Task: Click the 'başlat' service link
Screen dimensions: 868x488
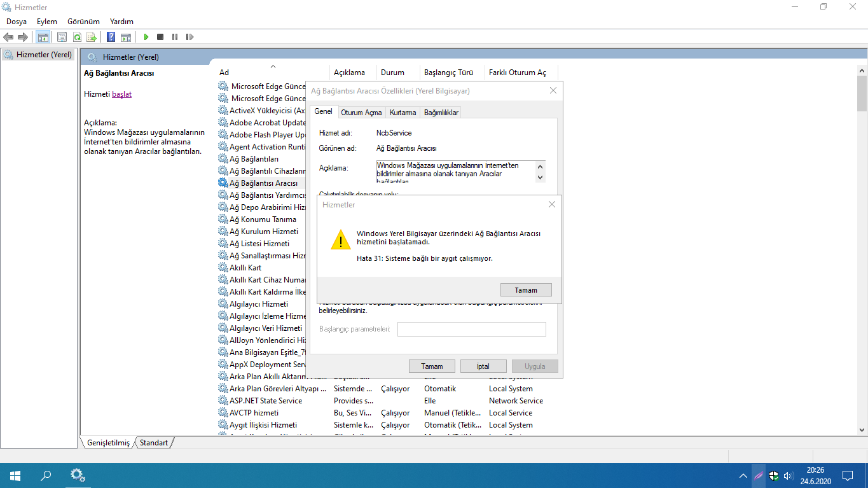Action: pyautogui.click(x=121, y=94)
